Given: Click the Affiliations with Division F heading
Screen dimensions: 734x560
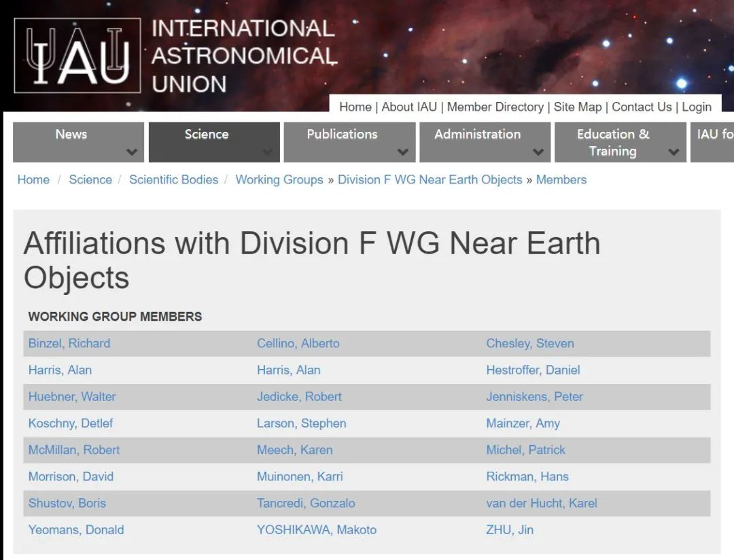Looking at the screenshot, I should pyautogui.click(x=312, y=260).
